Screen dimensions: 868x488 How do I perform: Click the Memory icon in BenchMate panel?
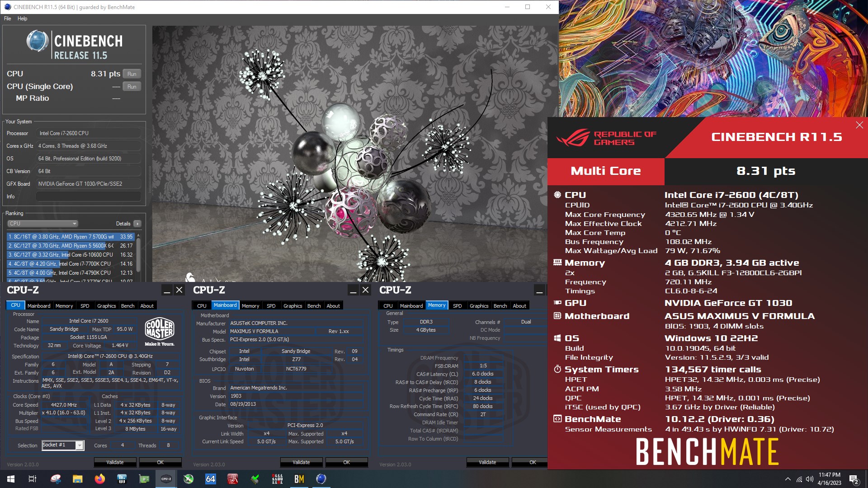[x=557, y=263]
